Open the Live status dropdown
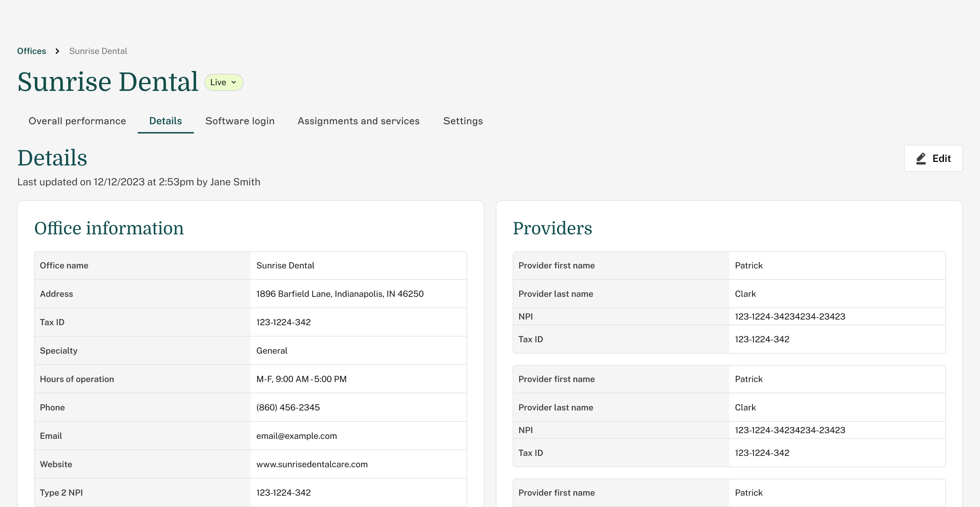The image size is (980, 507). 224,82
